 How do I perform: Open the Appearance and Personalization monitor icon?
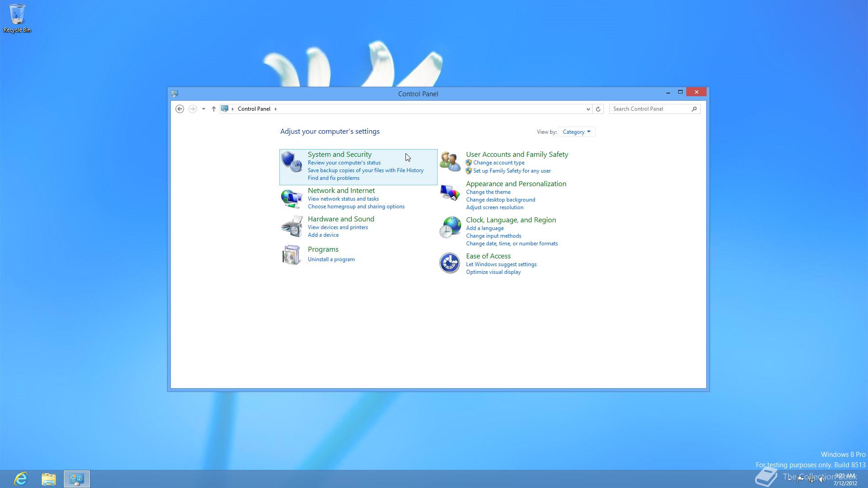[450, 192]
